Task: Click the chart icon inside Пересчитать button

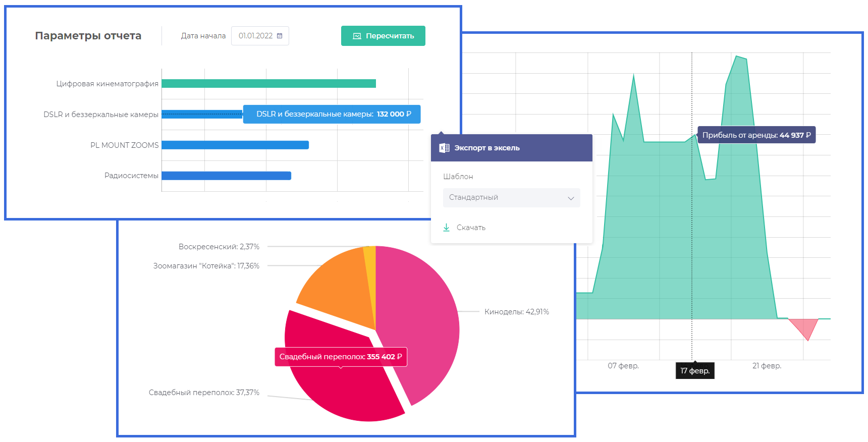Action: [357, 36]
